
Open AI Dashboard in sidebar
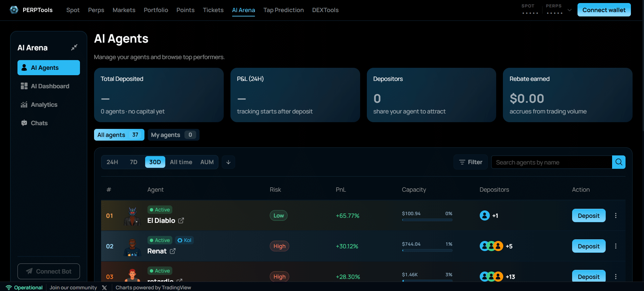pyautogui.click(x=49, y=86)
